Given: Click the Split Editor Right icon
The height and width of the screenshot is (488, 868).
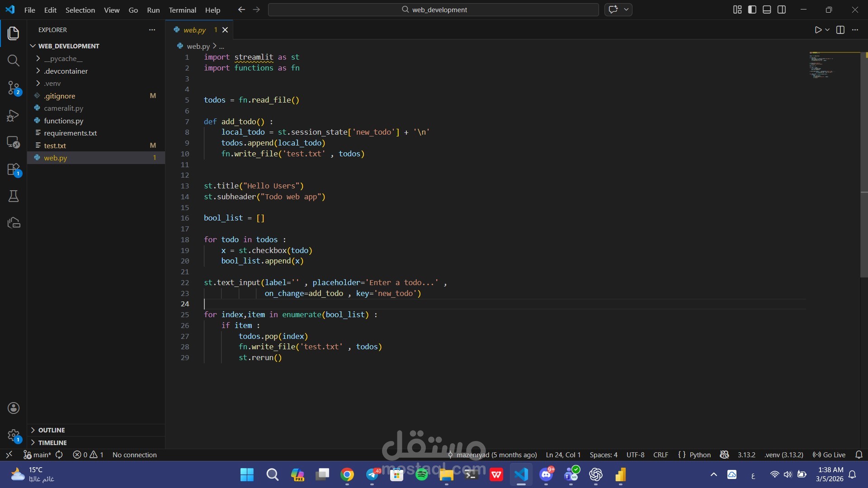Looking at the screenshot, I should click(x=840, y=30).
